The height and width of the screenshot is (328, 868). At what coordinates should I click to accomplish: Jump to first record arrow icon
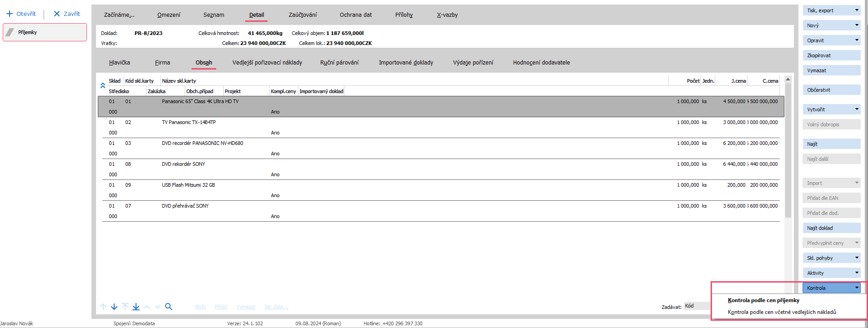[125, 307]
